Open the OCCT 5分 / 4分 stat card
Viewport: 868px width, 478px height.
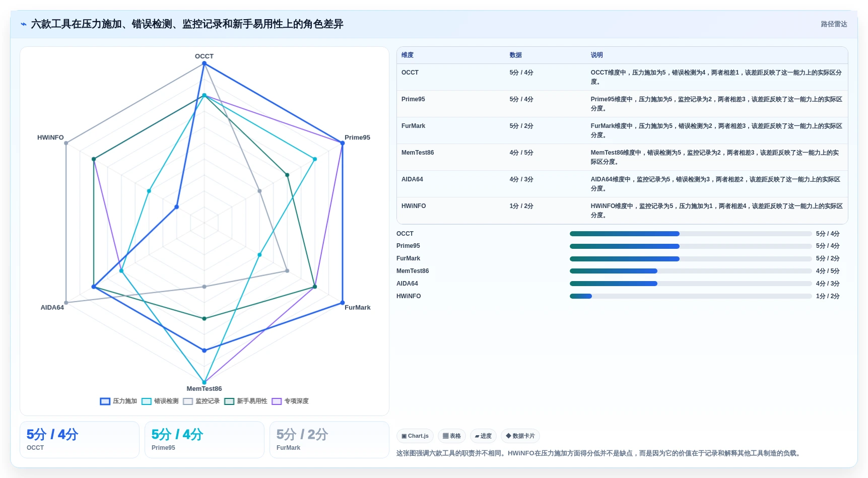[80, 440]
